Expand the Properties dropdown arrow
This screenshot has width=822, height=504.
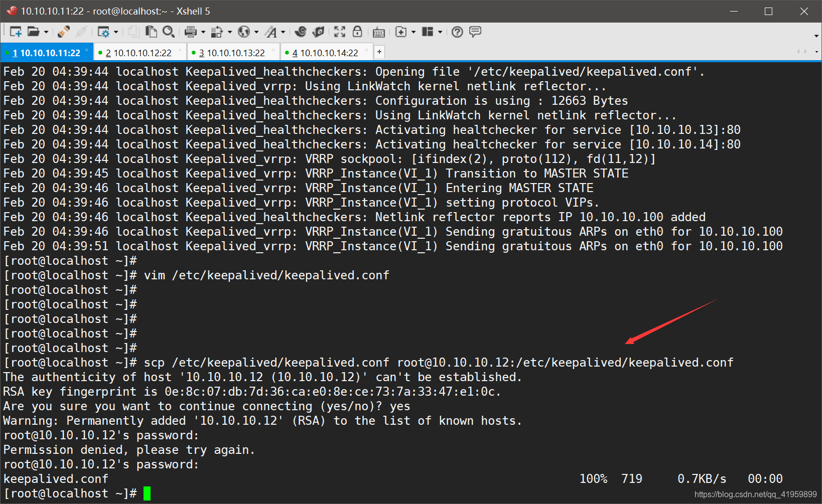116,32
